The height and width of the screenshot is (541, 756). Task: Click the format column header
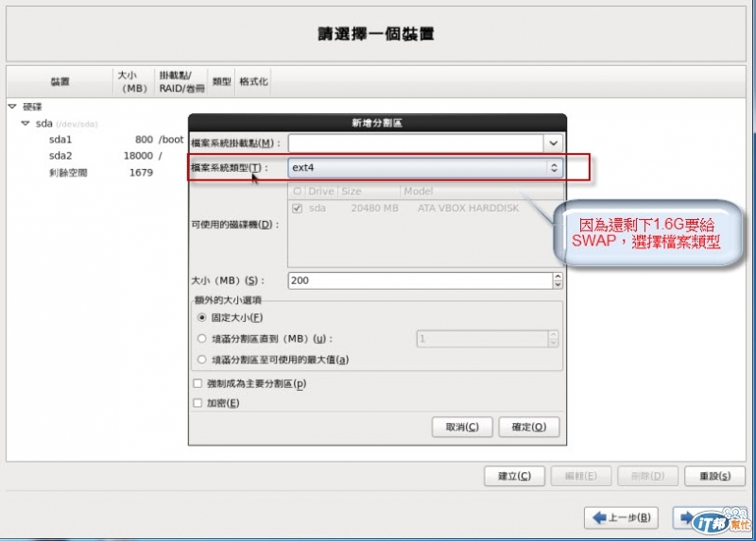coord(253,81)
